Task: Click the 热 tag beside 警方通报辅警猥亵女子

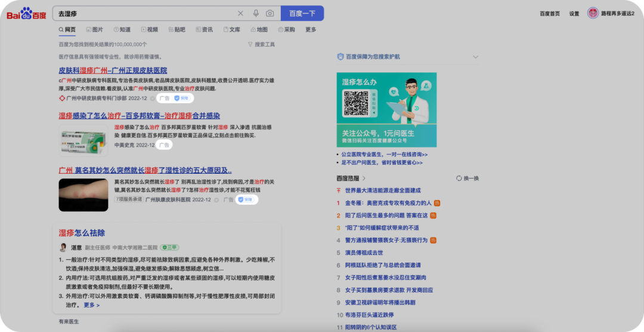Action: 434,240
